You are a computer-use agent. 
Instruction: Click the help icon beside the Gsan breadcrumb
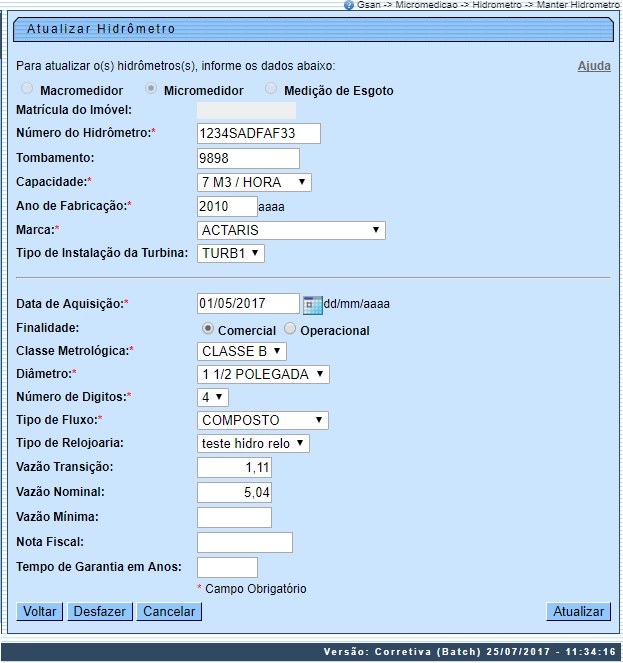click(348, 5)
